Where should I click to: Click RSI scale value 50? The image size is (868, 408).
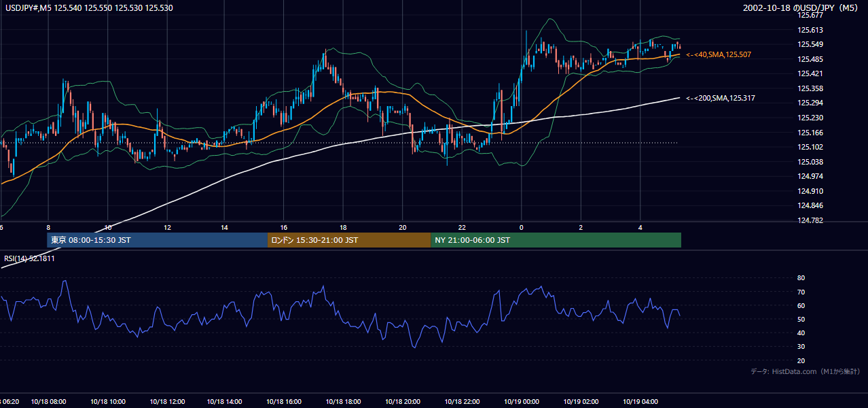coord(801,319)
